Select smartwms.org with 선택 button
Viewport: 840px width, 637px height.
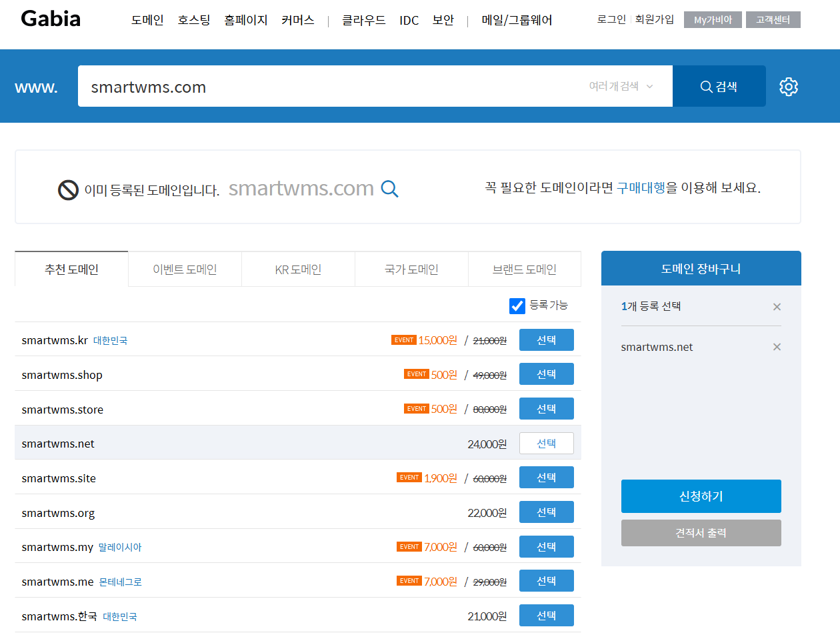pyautogui.click(x=547, y=512)
